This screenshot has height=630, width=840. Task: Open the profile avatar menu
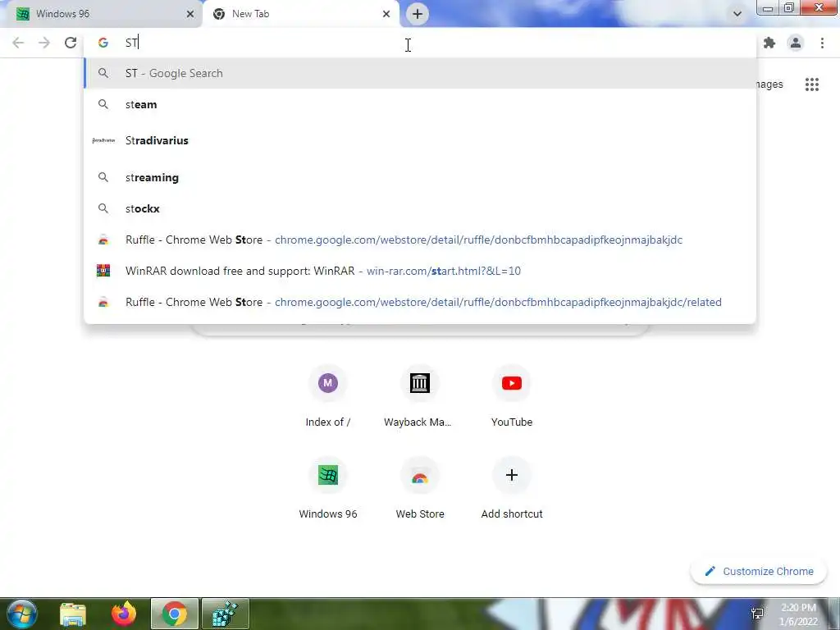(796, 43)
